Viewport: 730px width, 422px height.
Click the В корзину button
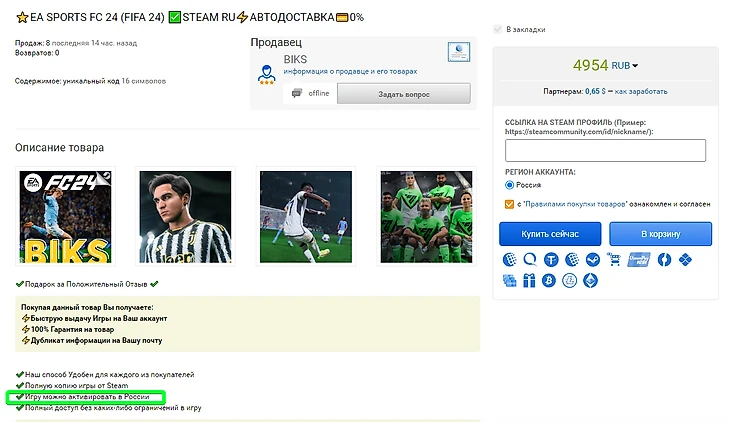(x=661, y=234)
